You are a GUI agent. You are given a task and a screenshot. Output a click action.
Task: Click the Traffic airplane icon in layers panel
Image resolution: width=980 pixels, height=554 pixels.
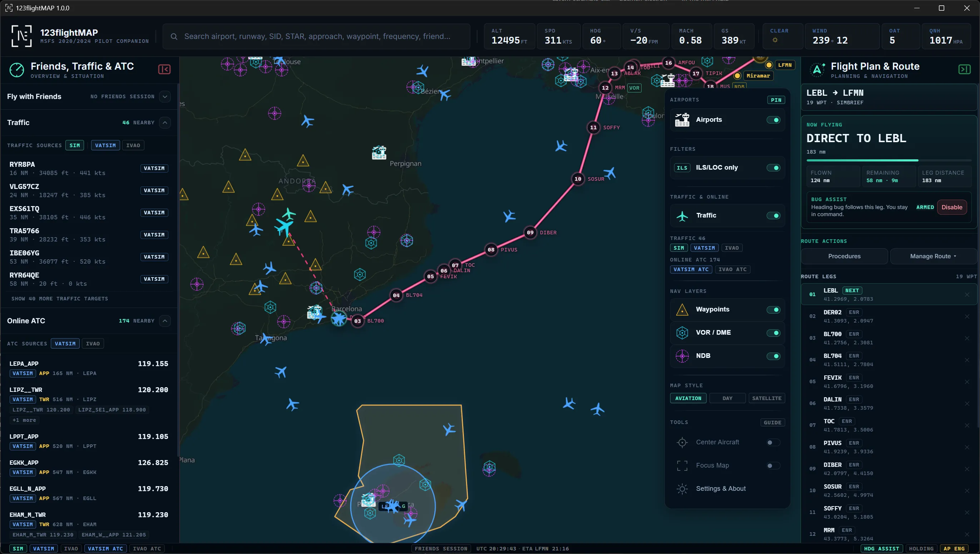pyautogui.click(x=682, y=216)
